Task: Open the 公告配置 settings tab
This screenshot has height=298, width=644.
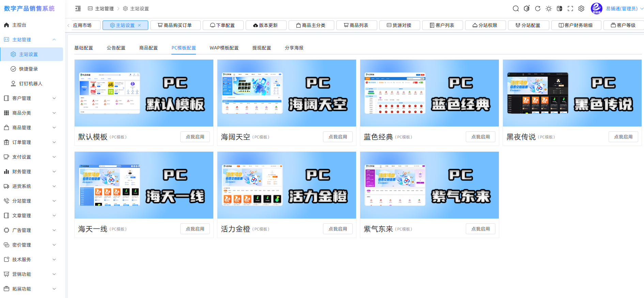Action: pyautogui.click(x=116, y=48)
